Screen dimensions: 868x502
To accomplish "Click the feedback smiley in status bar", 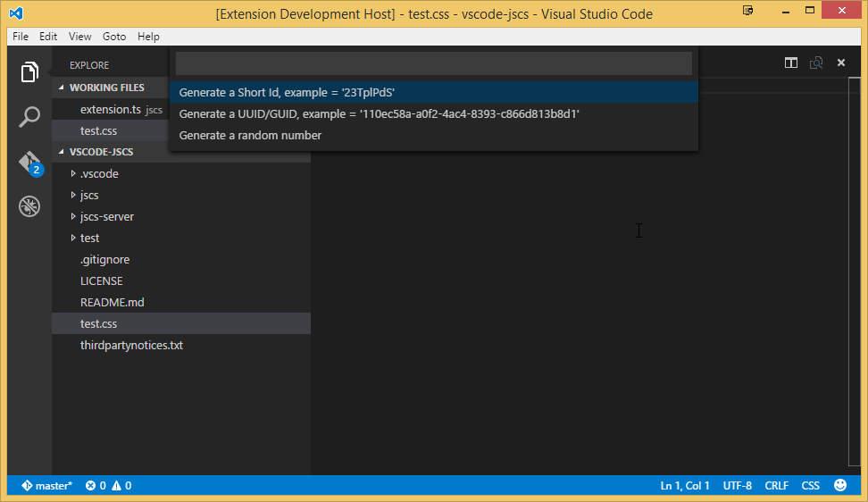I will tap(840, 485).
